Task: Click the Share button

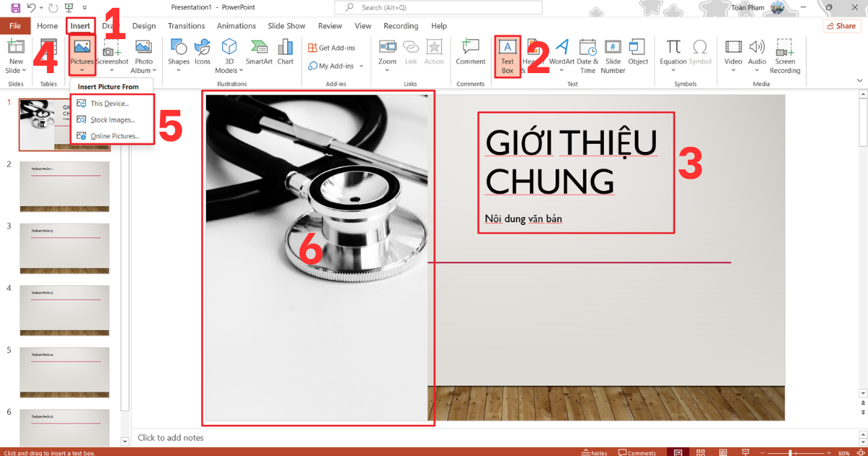Action: pyautogui.click(x=841, y=26)
